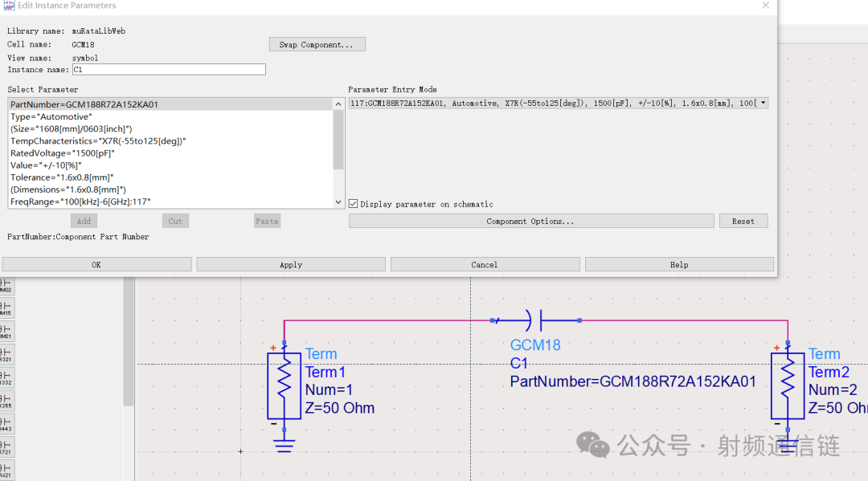Select Tolerance="1.6x0.8[mm]" parameter row
Image resolution: width=868 pixels, height=481 pixels.
pos(170,177)
